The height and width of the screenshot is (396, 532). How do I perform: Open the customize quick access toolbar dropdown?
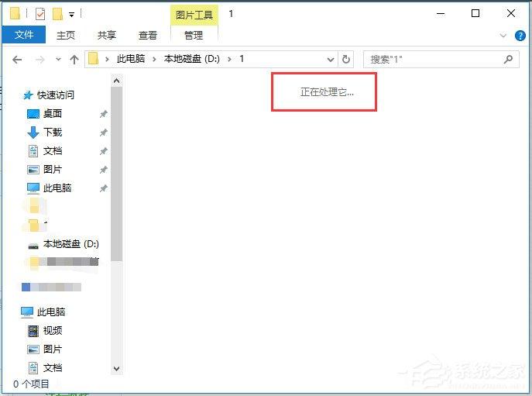click(x=71, y=15)
